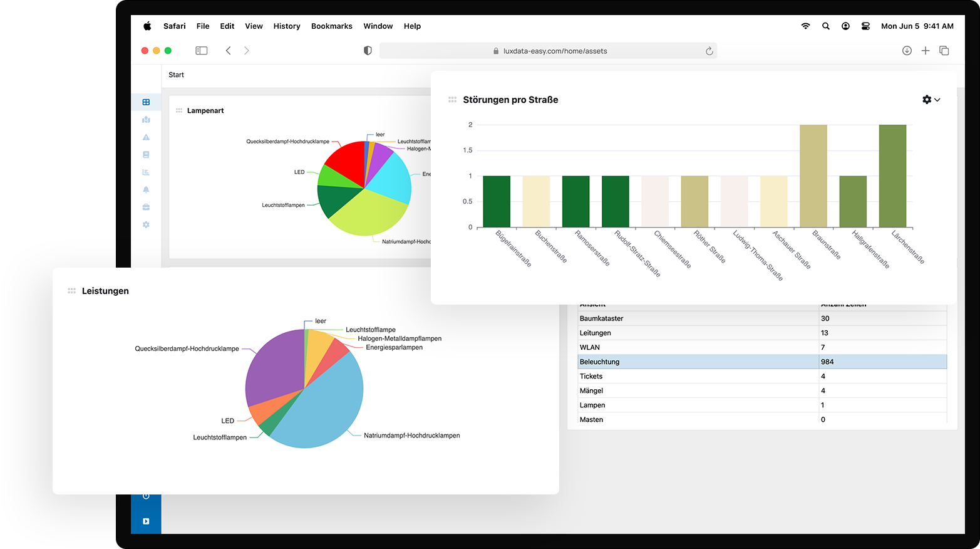
Task: Open Spotlight search in menu bar
Action: pos(826,26)
